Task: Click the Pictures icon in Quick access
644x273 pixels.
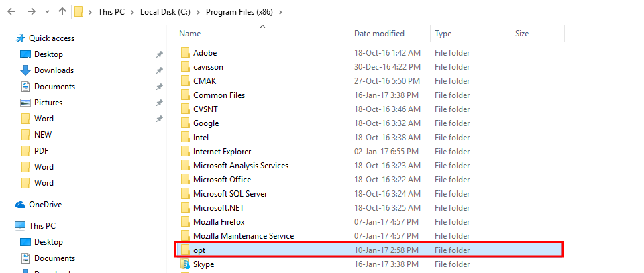Action: coord(25,102)
